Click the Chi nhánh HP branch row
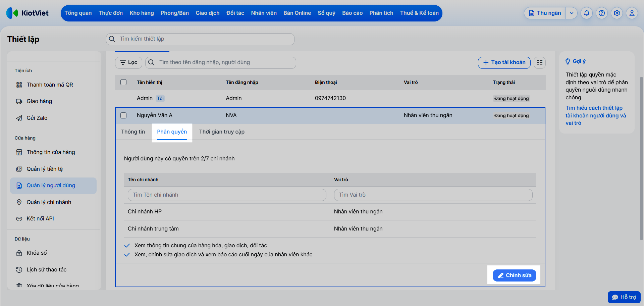 pos(330,212)
